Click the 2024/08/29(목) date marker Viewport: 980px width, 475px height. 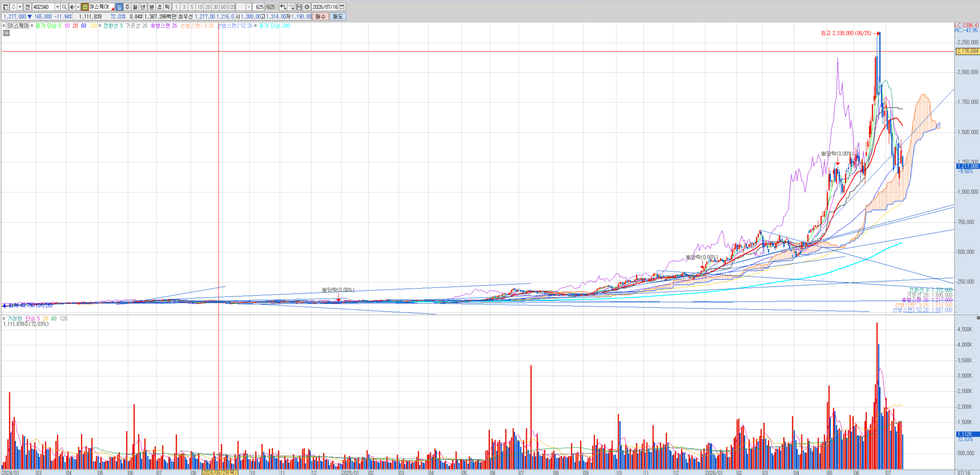[x=220, y=472]
